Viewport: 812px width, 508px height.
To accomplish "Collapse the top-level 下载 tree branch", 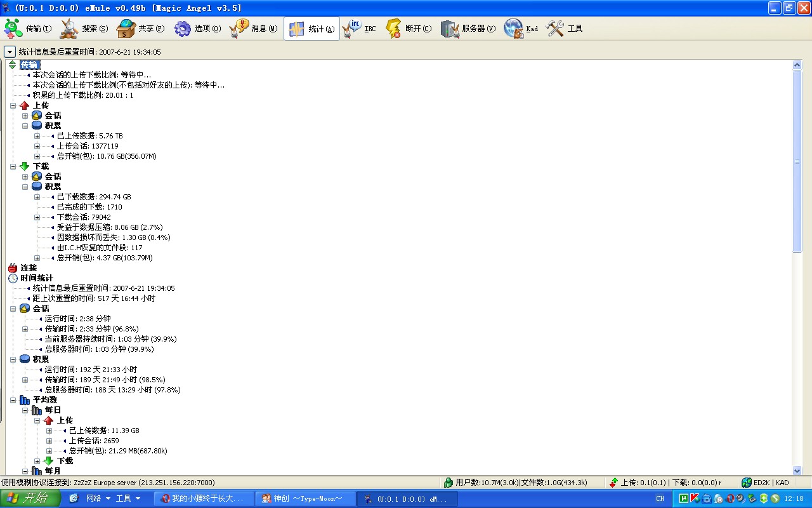I will coord(13,166).
